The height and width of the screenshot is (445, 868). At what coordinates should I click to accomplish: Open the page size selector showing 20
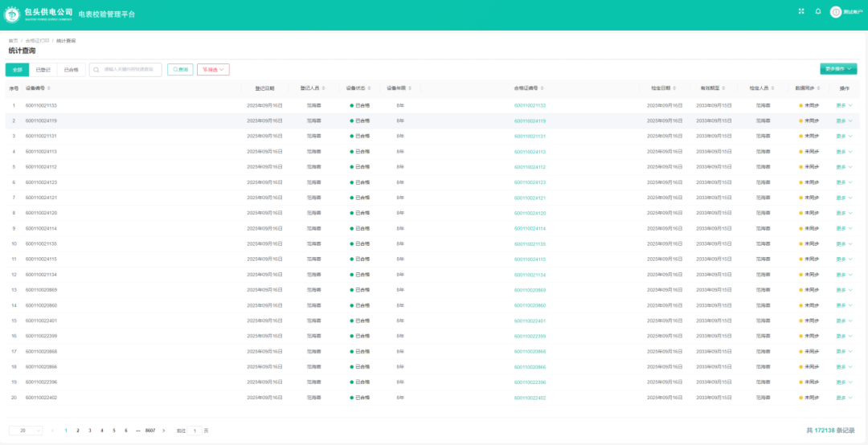(26, 431)
